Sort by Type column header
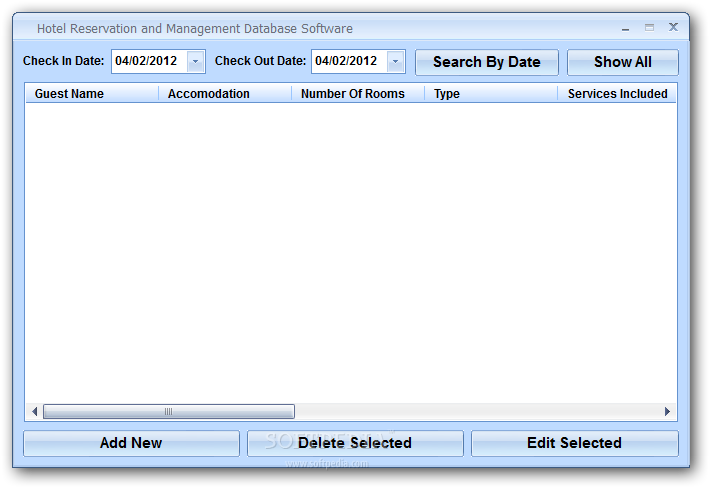Image resolution: width=710 pixels, height=488 pixels. [491, 94]
